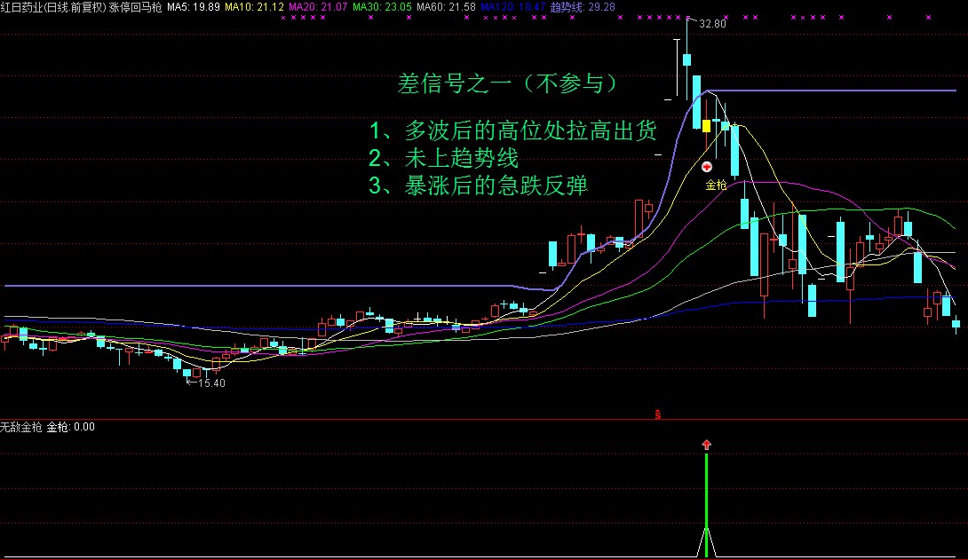
Task: Click the red plus signal marker above 金枪
Action: (707, 167)
